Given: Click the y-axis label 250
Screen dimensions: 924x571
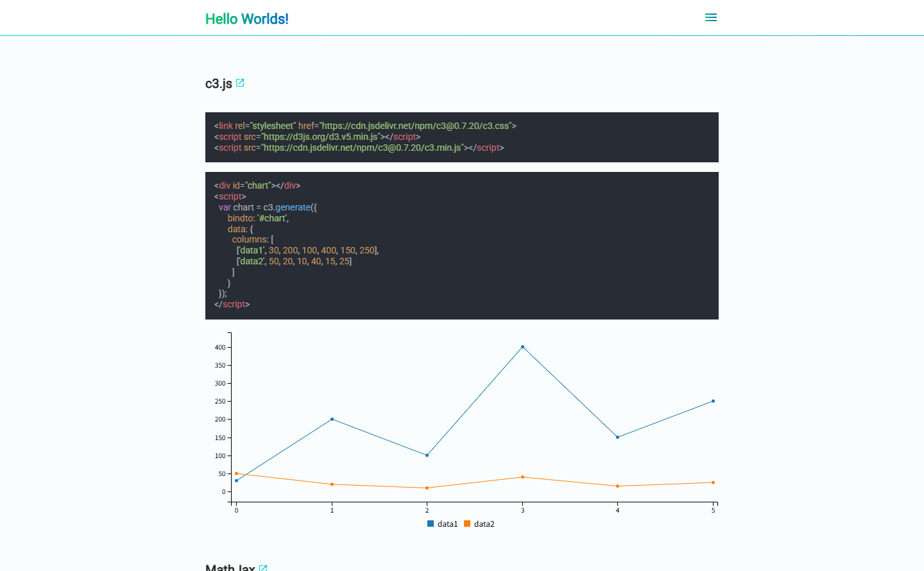Looking at the screenshot, I should [220, 402].
